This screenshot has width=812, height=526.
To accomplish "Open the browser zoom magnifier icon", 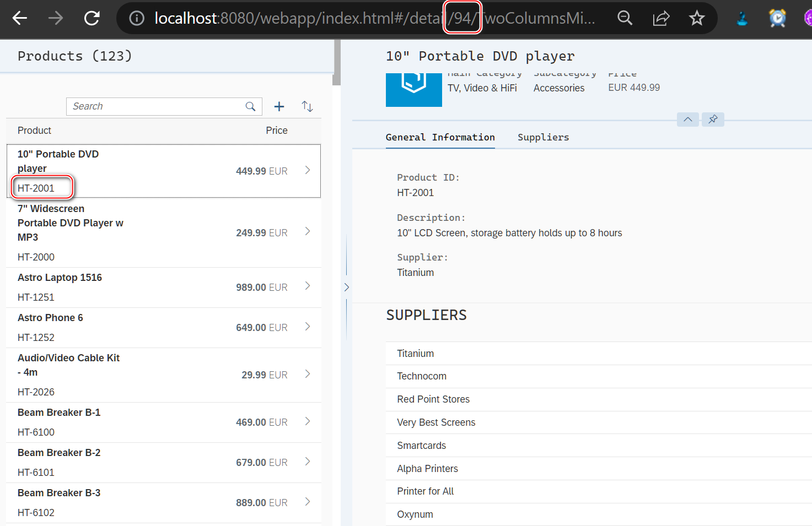I will (x=625, y=18).
